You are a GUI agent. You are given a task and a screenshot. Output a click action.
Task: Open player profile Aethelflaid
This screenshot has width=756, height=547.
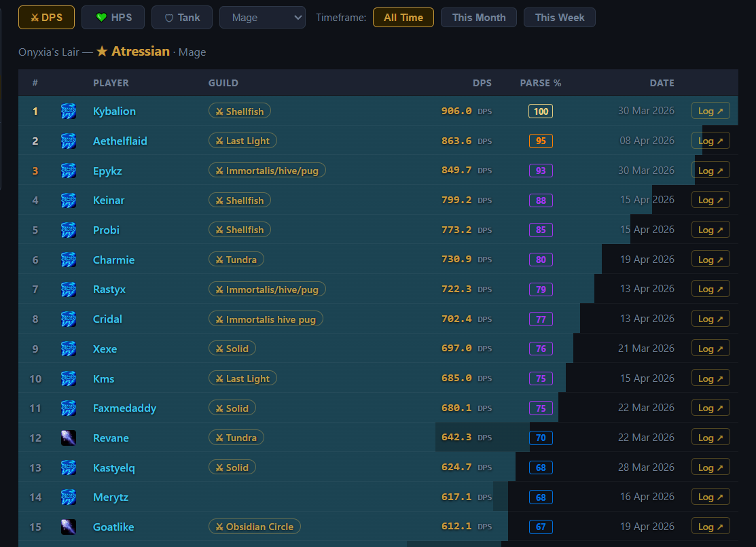pyautogui.click(x=120, y=141)
